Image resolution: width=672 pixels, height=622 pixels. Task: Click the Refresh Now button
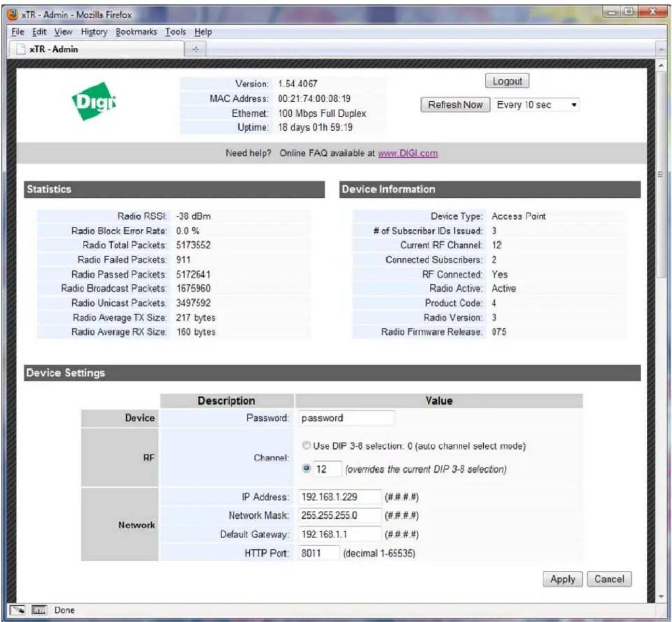[455, 105]
